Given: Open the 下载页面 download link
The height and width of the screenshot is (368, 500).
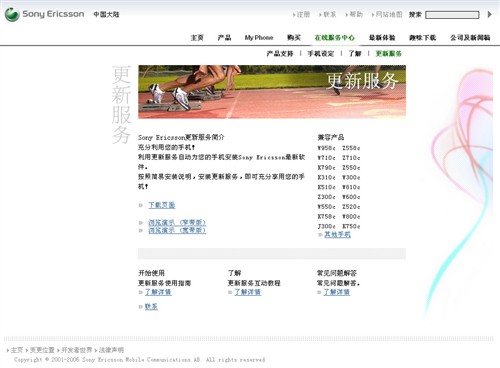Looking at the screenshot, I should click(162, 205).
